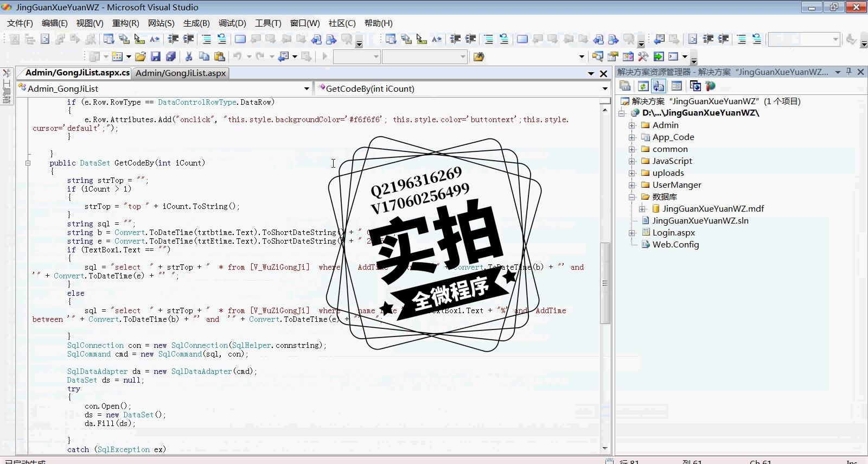Viewport: 868px width, 464px height.
Task: Click the Save All stacked-floppies icon
Action: (171, 56)
